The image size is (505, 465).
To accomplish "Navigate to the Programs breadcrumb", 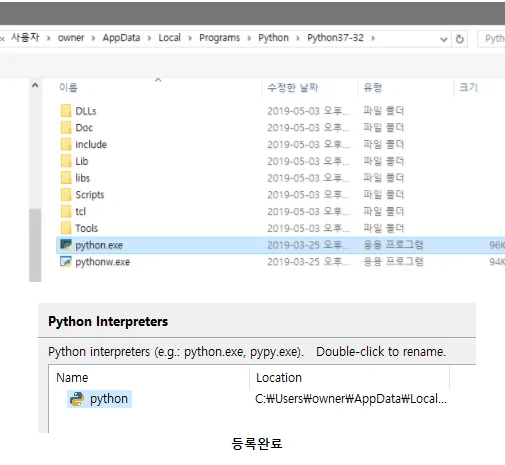I will 219,38.
